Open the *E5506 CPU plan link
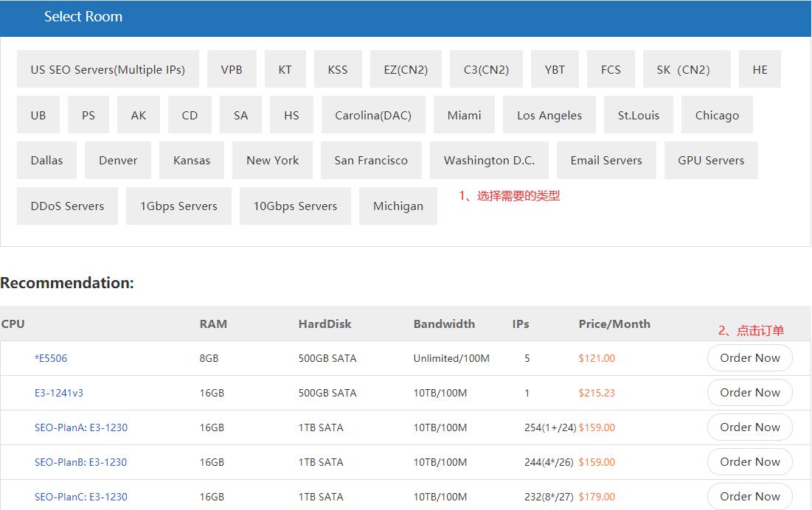 tap(51, 358)
